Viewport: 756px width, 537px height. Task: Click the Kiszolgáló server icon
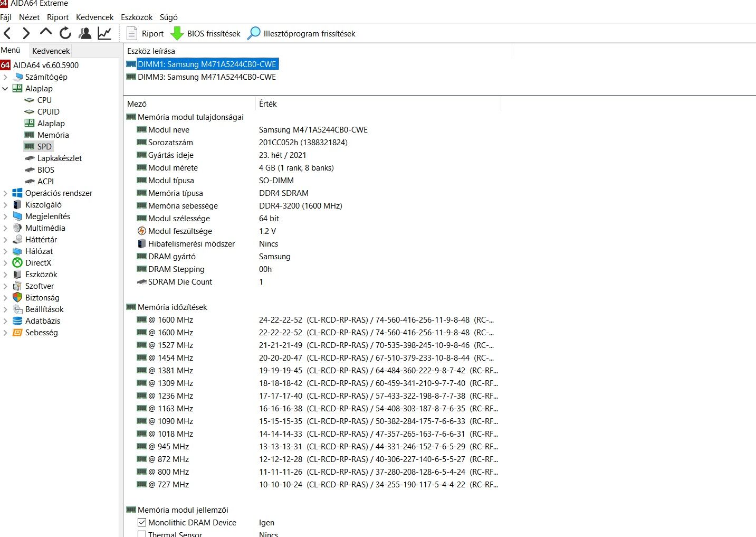coord(17,204)
